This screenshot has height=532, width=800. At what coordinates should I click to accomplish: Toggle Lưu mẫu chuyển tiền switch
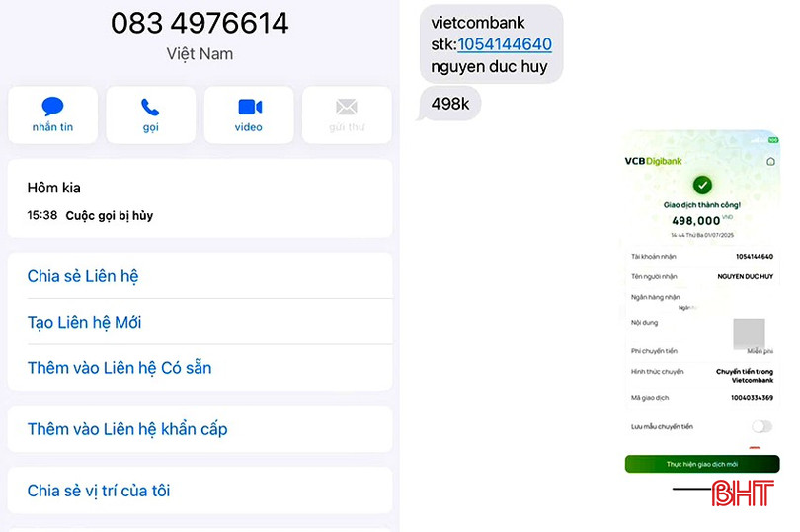click(x=761, y=426)
